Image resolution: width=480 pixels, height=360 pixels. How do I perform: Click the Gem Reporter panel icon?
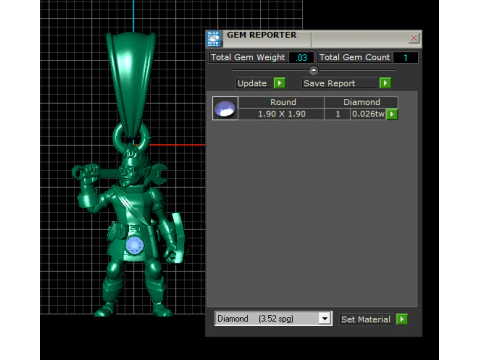pyautogui.click(x=214, y=39)
